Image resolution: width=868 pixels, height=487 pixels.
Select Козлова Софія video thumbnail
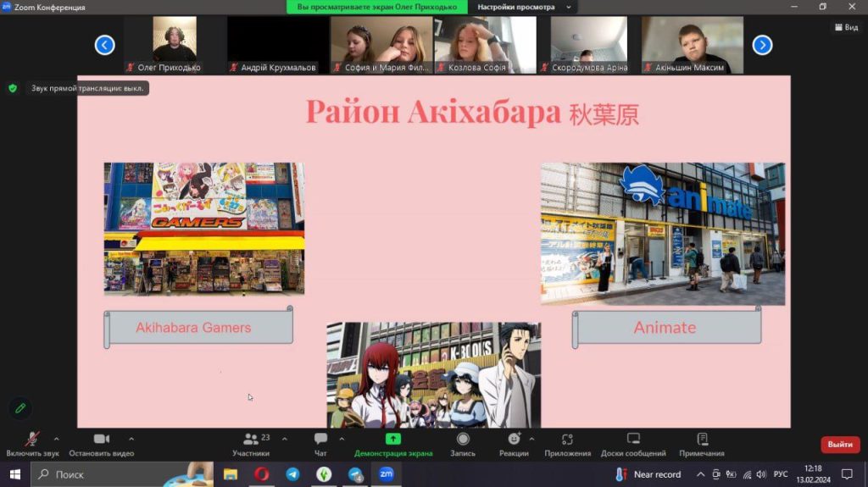click(485, 44)
